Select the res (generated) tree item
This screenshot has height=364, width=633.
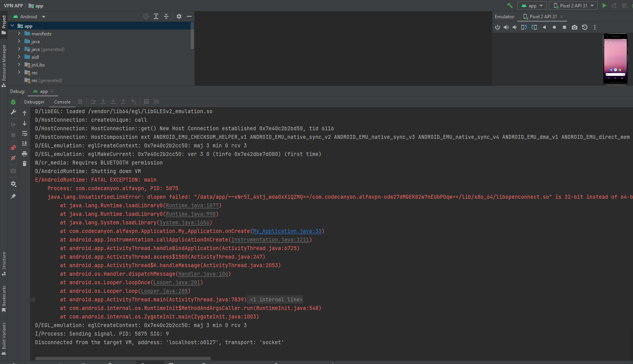point(43,80)
